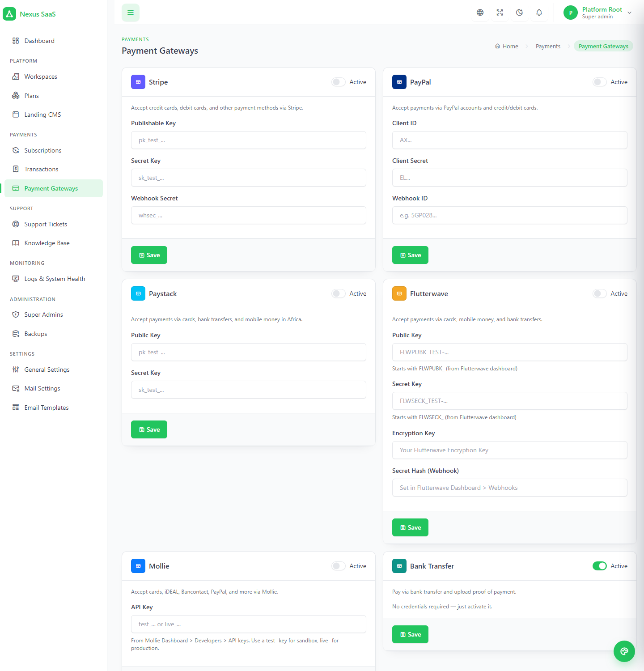Open the theme customizer floating button
This screenshot has height=671, width=644.
point(624,651)
